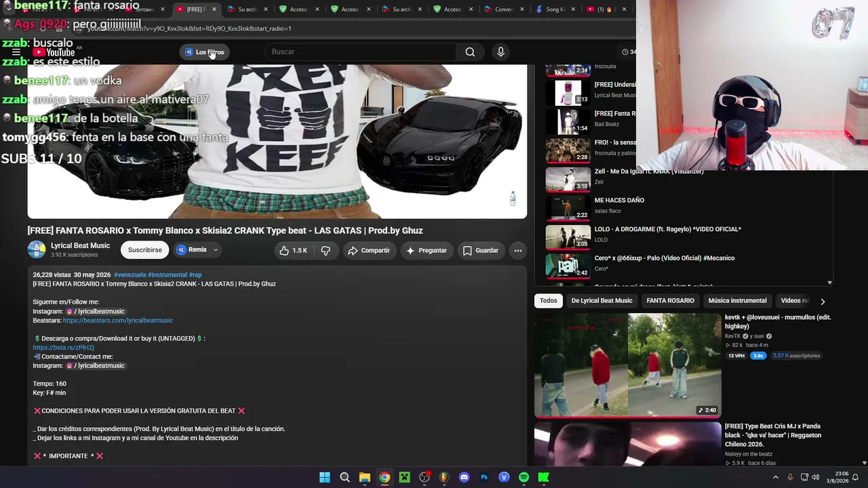
Task: Click the #venezuela hashtag
Action: point(130,275)
